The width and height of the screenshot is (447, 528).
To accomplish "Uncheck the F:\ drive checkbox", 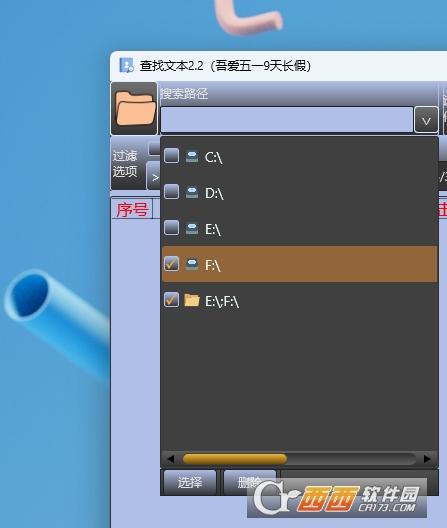I will coord(171,263).
